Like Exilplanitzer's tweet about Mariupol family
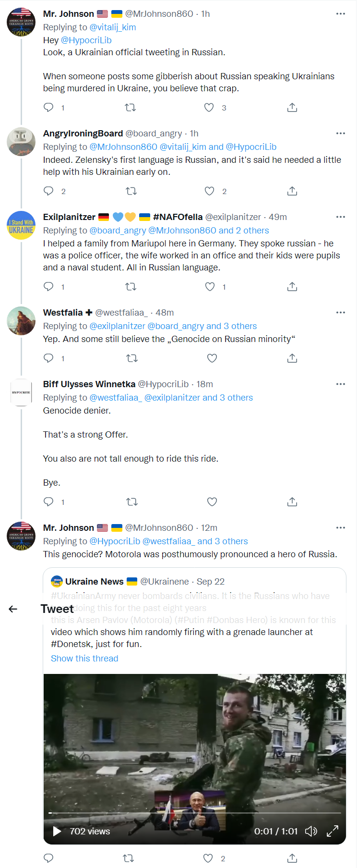The width and height of the screenshot is (357, 868). coord(210,287)
